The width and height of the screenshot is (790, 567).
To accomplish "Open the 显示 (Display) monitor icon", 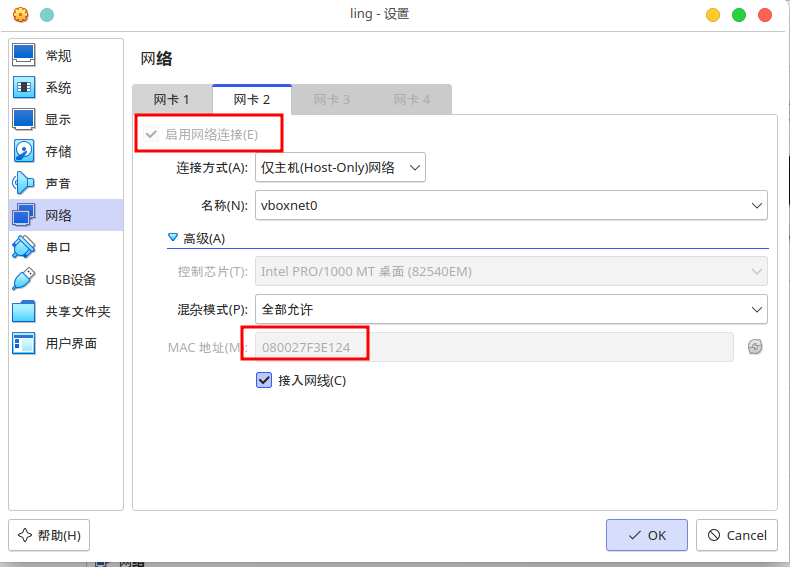I will tap(24, 120).
